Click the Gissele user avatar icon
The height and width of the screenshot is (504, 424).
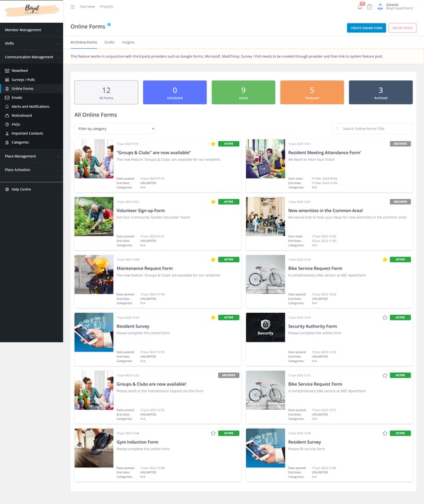point(380,6)
